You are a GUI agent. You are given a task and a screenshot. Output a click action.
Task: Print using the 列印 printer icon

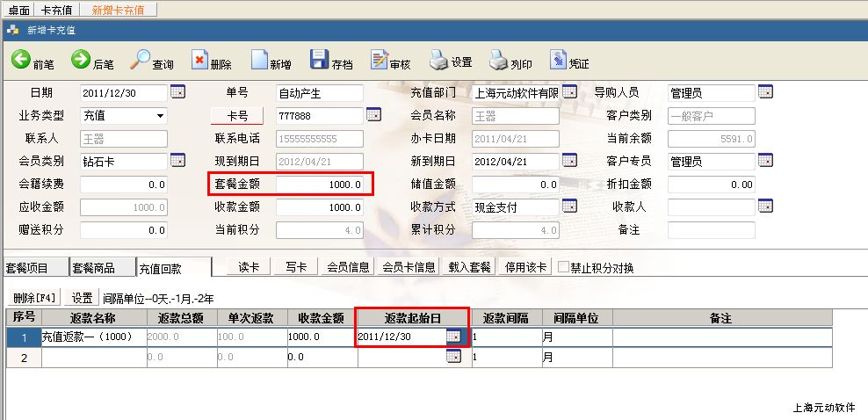tap(499, 61)
